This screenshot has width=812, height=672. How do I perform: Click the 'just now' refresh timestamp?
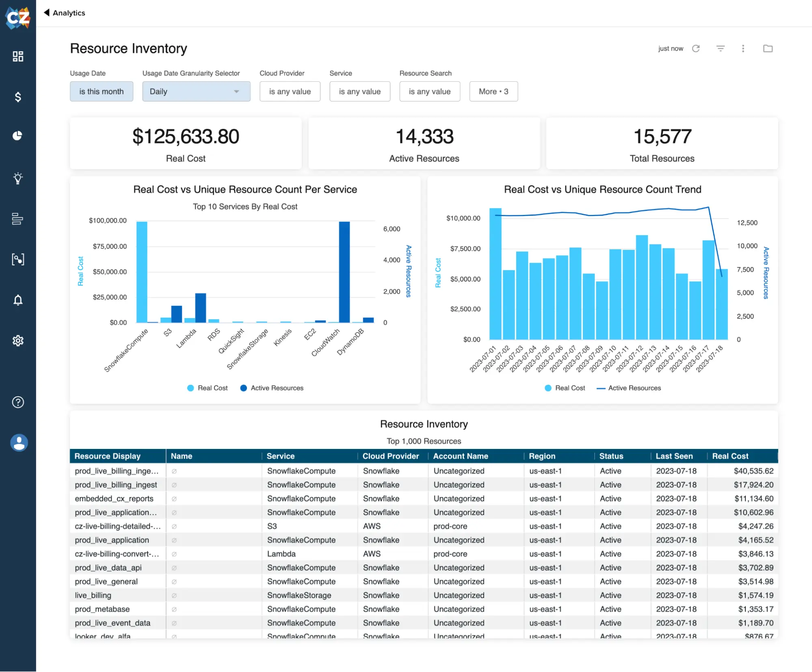pos(671,48)
